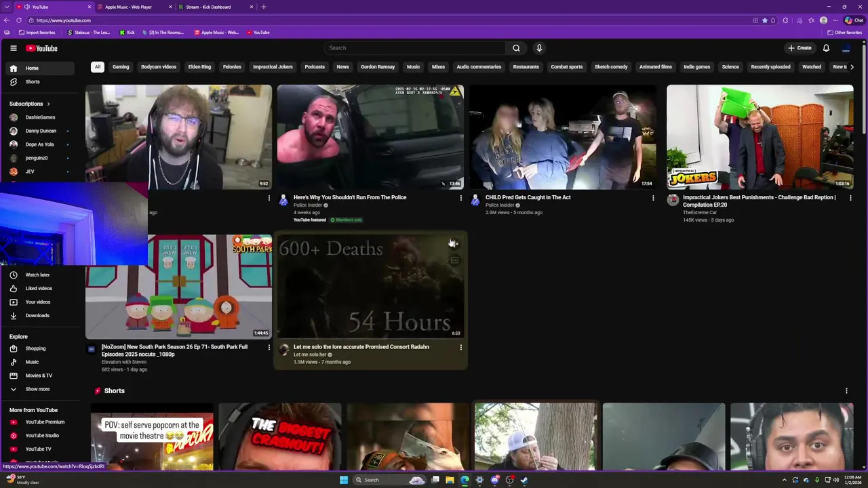Open more options for South Park video
Image resolution: width=868 pixels, height=488 pixels.
[269, 347]
